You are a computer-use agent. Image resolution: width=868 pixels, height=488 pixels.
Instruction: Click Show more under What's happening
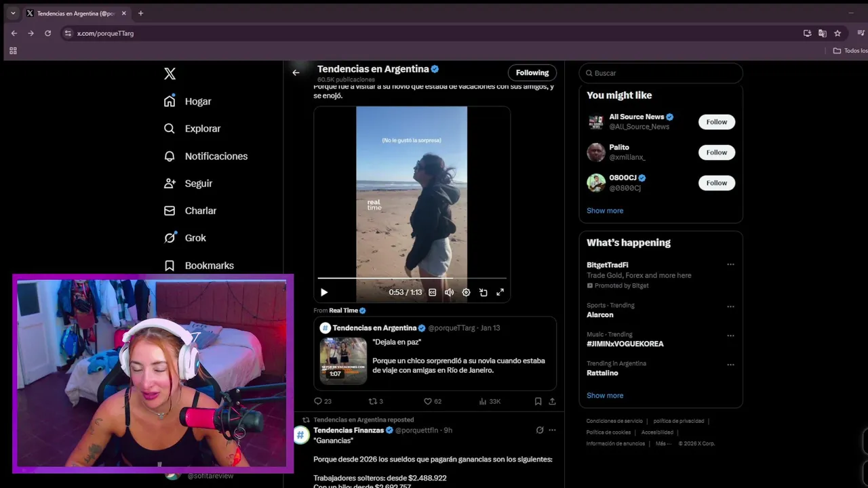605,396
